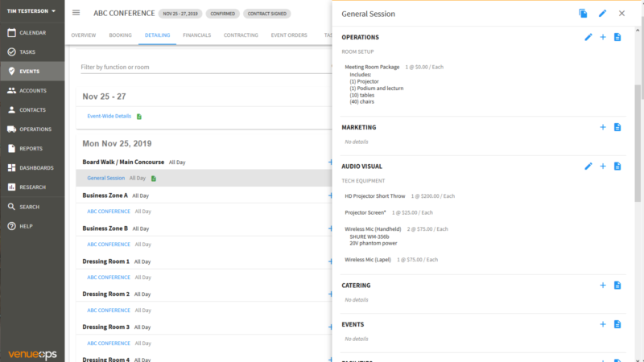Viewport: 644px width, 362px height.
Task: Select the Detailing tab
Action: click(x=157, y=35)
